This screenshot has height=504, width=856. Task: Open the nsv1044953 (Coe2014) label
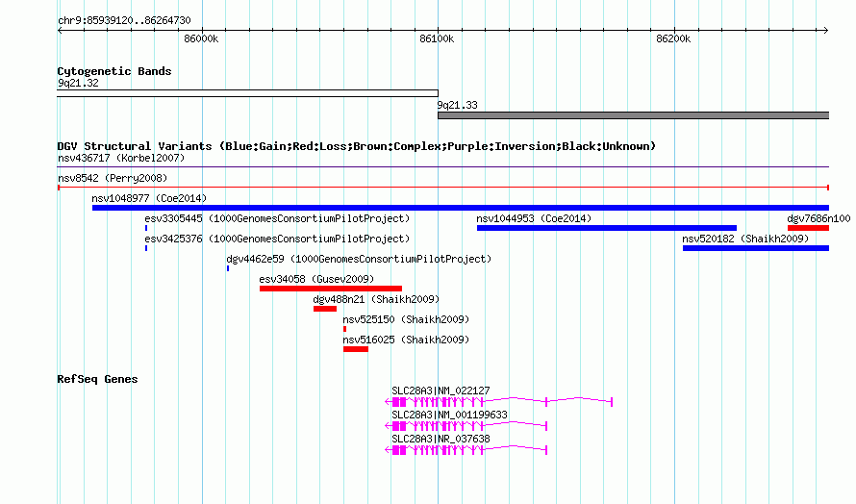534,218
